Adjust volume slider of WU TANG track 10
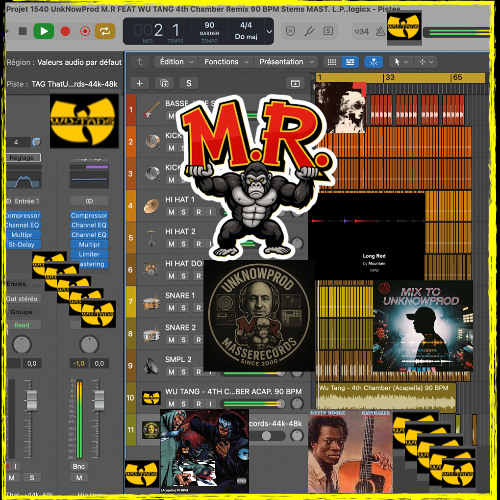Viewport: 500px width, 500px height. point(254,404)
